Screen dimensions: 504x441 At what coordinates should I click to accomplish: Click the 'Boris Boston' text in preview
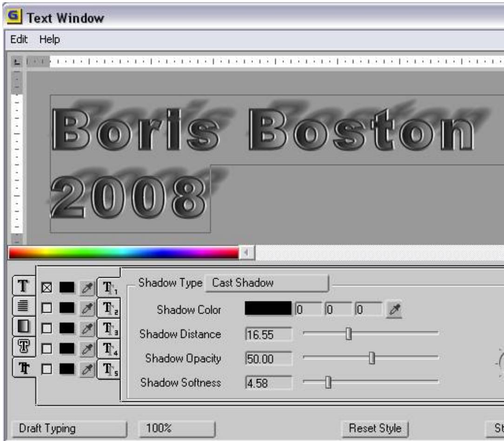tap(263, 130)
